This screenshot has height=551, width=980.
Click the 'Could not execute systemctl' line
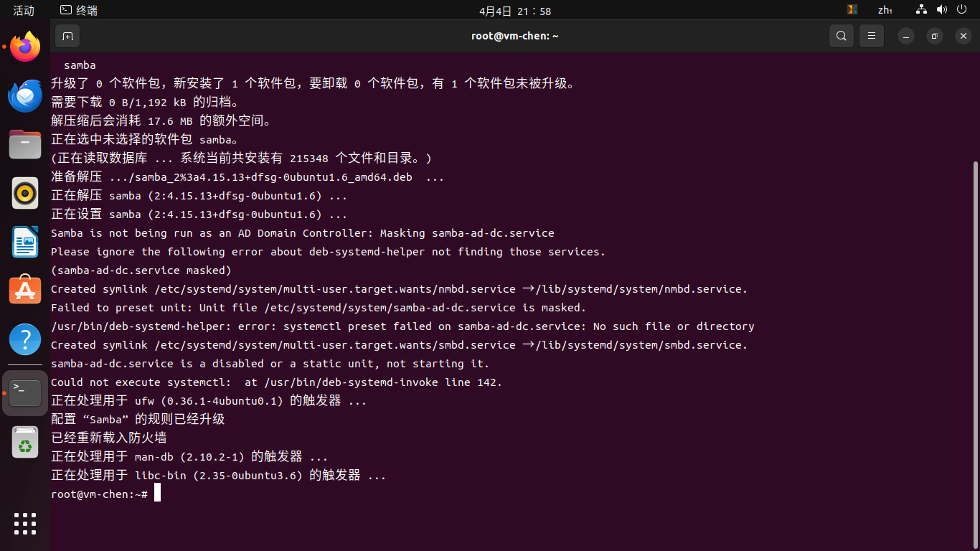point(277,382)
